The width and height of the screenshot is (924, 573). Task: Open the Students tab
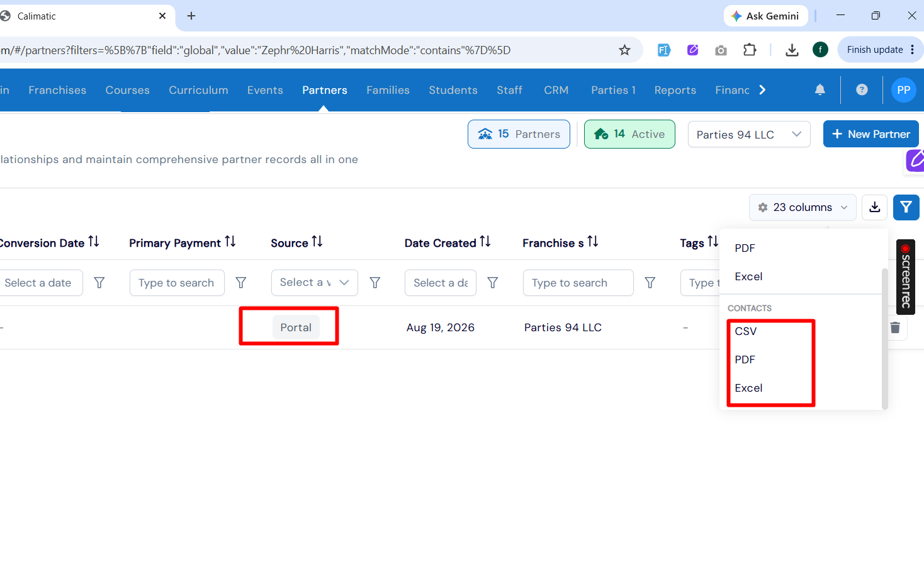click(453, 90)
